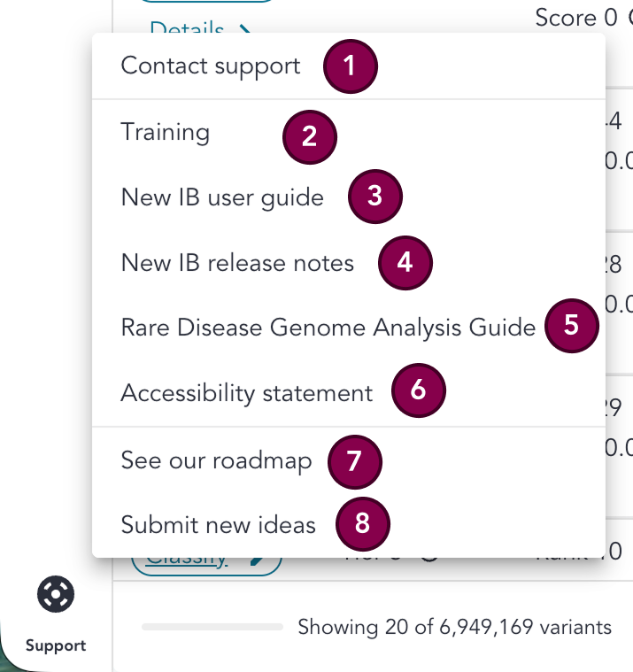Viewport: 633px width, 672px height.
Task: Select Contact support from the menu
Action: pyautogui.click(x=211, y=66)
